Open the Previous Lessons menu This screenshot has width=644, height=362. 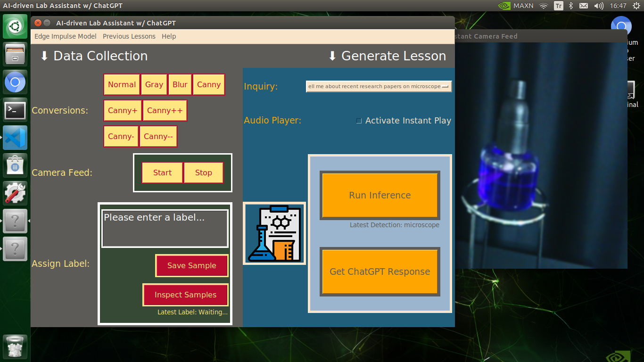point(129,36)
